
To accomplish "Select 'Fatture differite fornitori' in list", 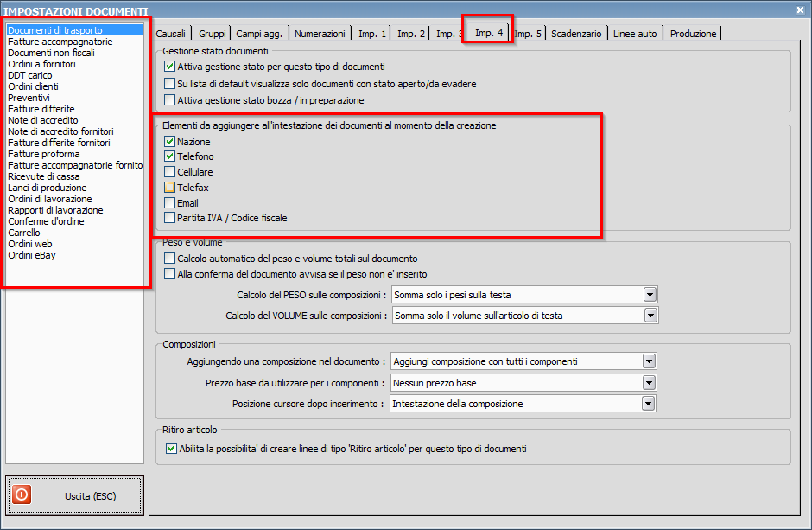I will click(74, 143).
